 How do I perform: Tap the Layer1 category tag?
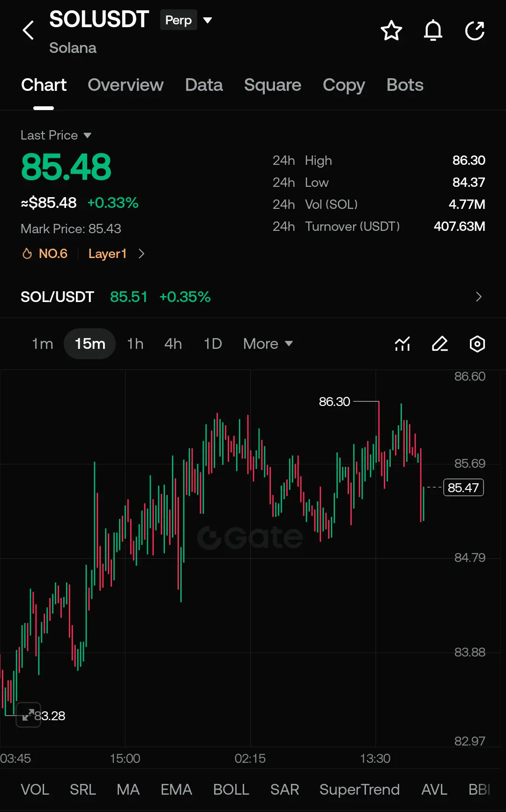coord(107,254)
